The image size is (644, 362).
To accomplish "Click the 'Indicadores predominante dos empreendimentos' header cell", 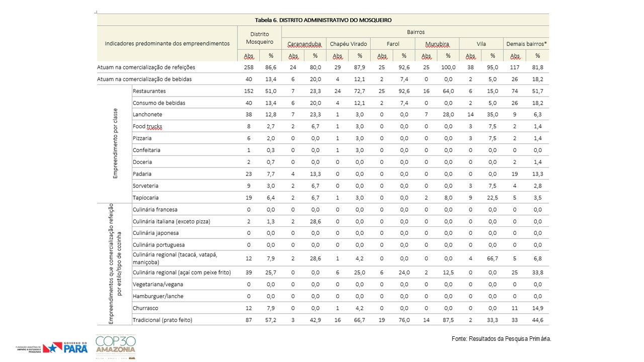I will 167,44.
